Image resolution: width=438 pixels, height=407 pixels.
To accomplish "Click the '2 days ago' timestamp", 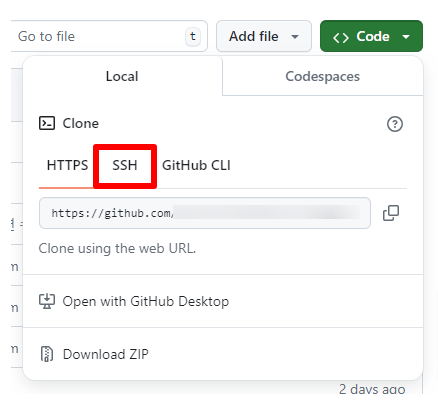I will coord(372,389).
